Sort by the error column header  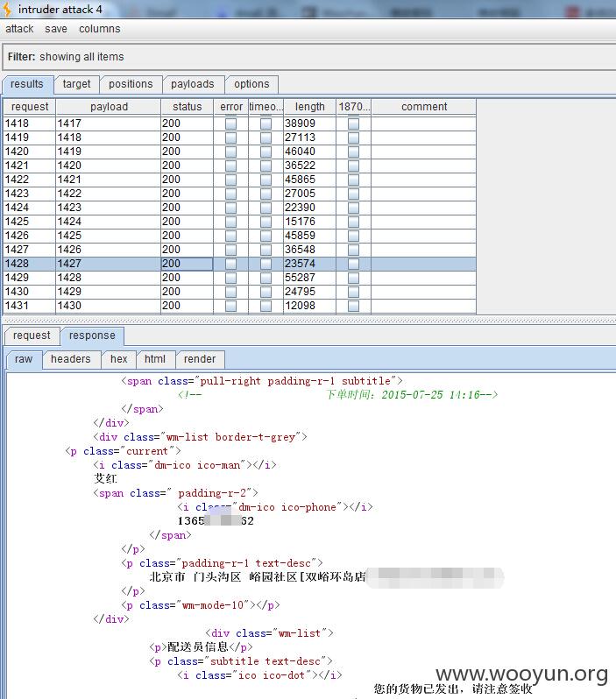(x=231, y=107)
